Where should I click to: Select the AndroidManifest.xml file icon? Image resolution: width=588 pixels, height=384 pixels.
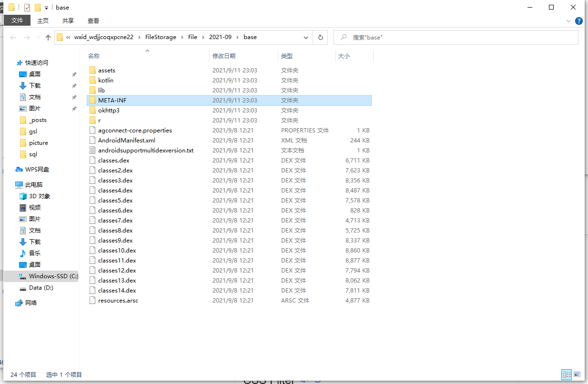93,141
